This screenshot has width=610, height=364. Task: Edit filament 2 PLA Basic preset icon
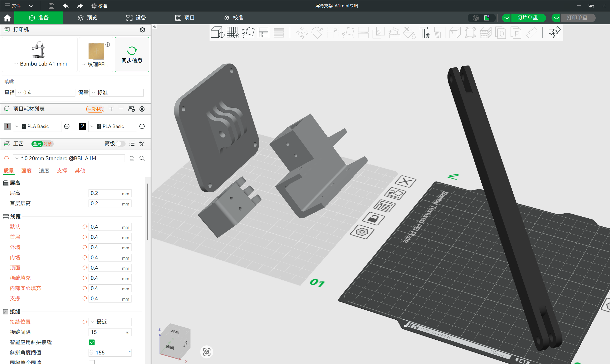(142, 126)
